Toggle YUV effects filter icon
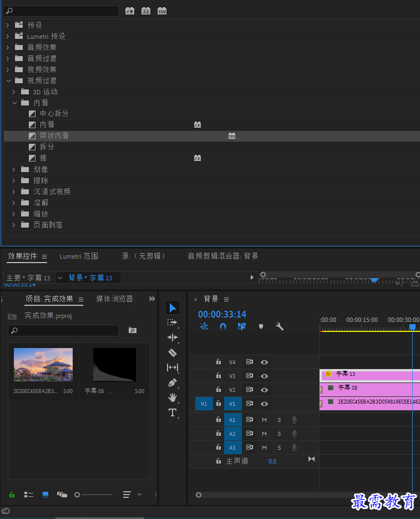This screenshot has width=420, height=519. click(162, 11)
